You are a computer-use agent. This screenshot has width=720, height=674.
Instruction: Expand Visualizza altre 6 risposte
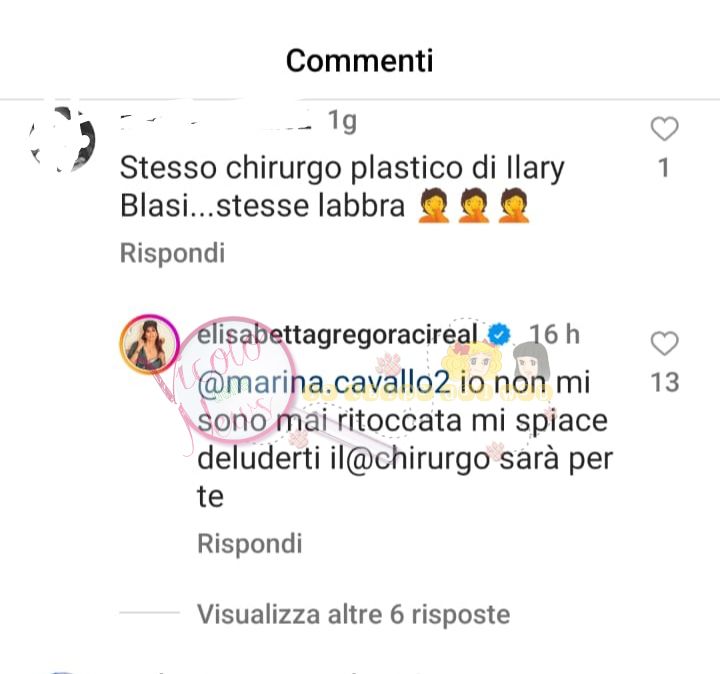354,614
